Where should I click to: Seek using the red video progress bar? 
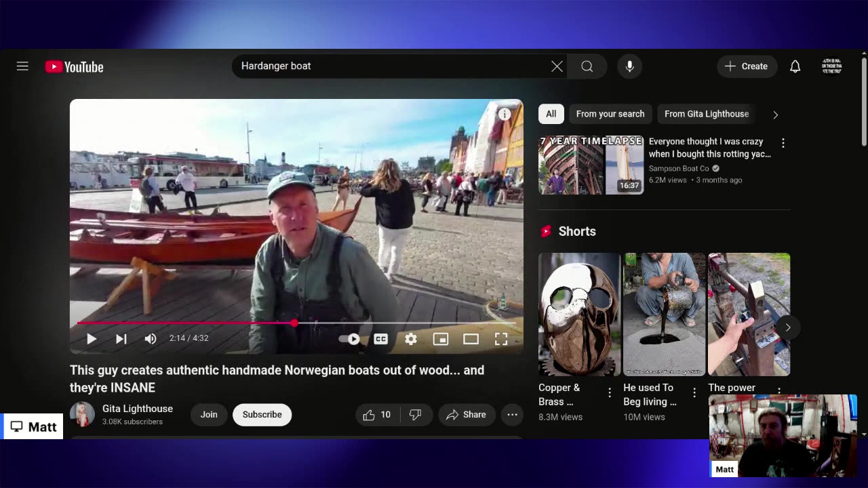click(296, 323)
